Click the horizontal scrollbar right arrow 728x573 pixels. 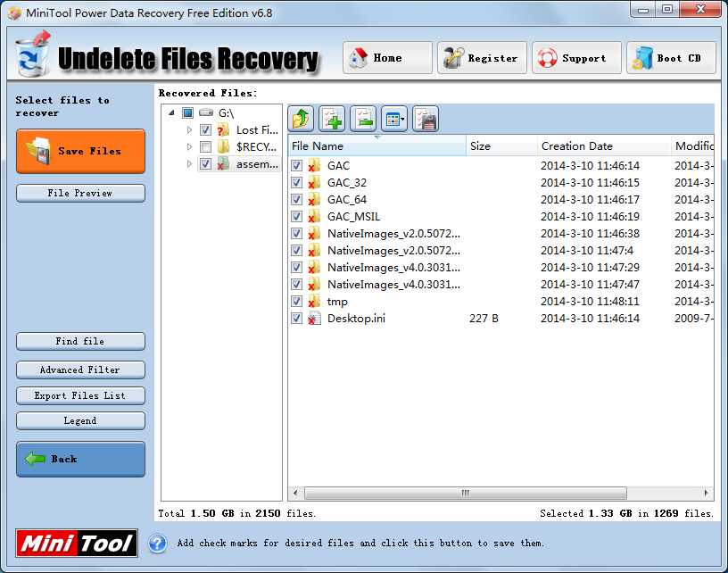pyautogui.click(x=706, y=493)
